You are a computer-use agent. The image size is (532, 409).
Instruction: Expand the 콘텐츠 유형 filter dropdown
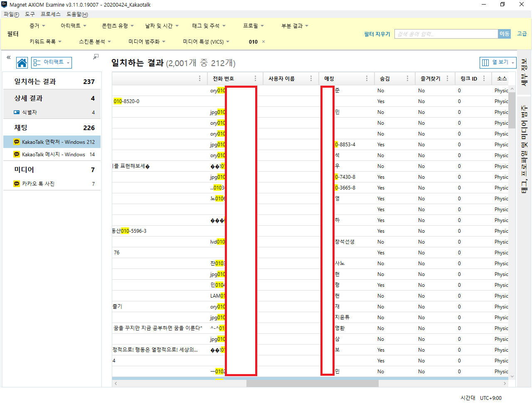tap(118, 26)
